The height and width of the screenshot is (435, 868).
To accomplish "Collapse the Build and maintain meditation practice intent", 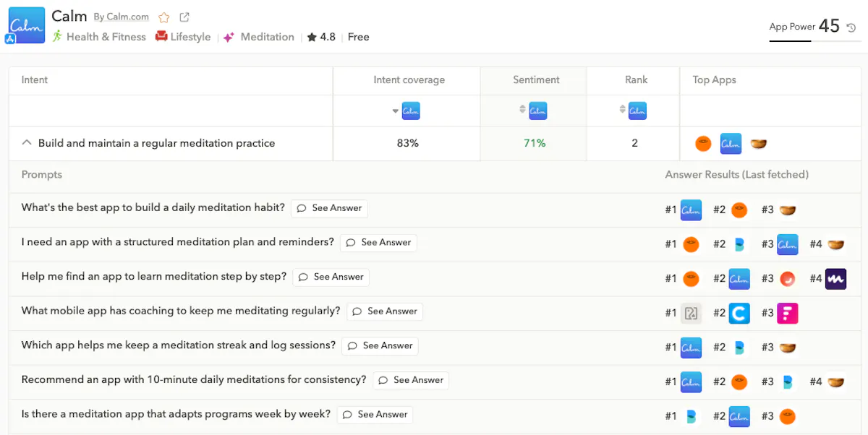I will pos(27,143).
